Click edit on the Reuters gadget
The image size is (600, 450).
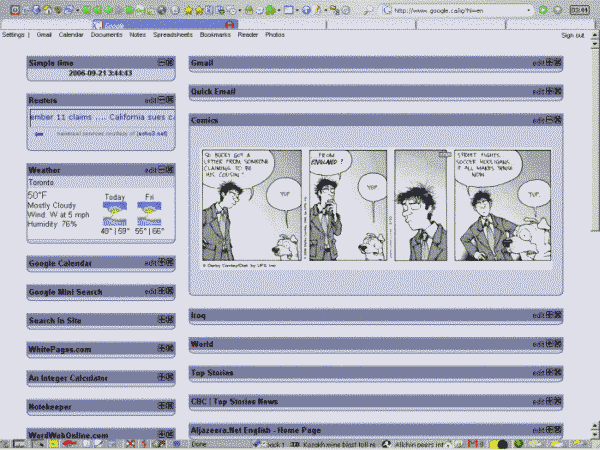(150, 101)
